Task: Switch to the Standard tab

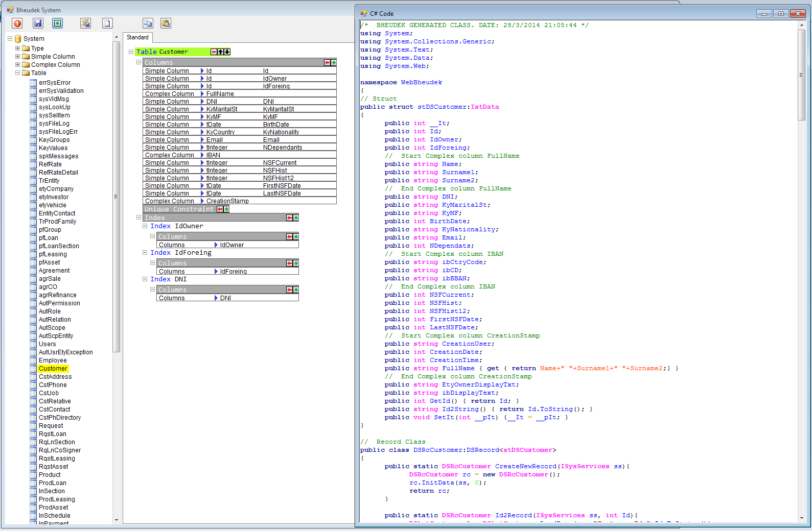Action: (137, 37)
